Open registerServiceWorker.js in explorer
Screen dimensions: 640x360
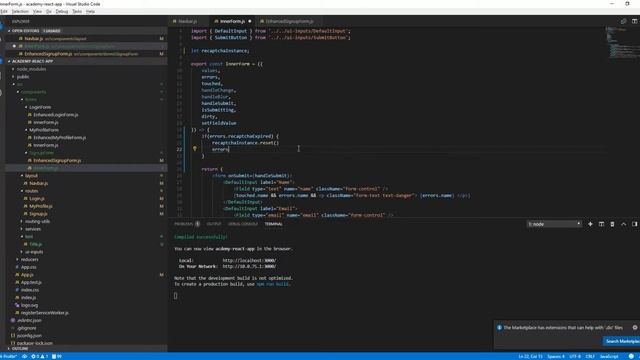click(44, 313)
